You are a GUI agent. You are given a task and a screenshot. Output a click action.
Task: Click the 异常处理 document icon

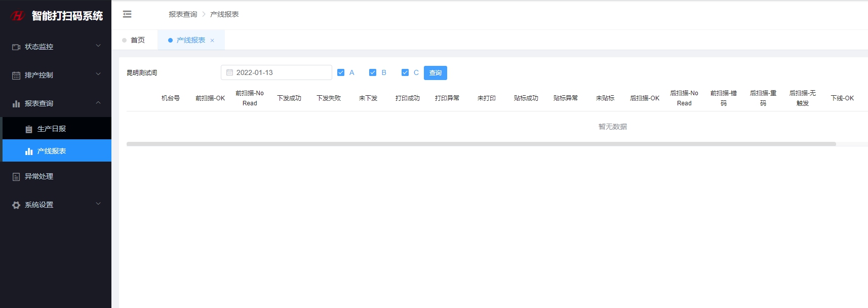(16, 177)
